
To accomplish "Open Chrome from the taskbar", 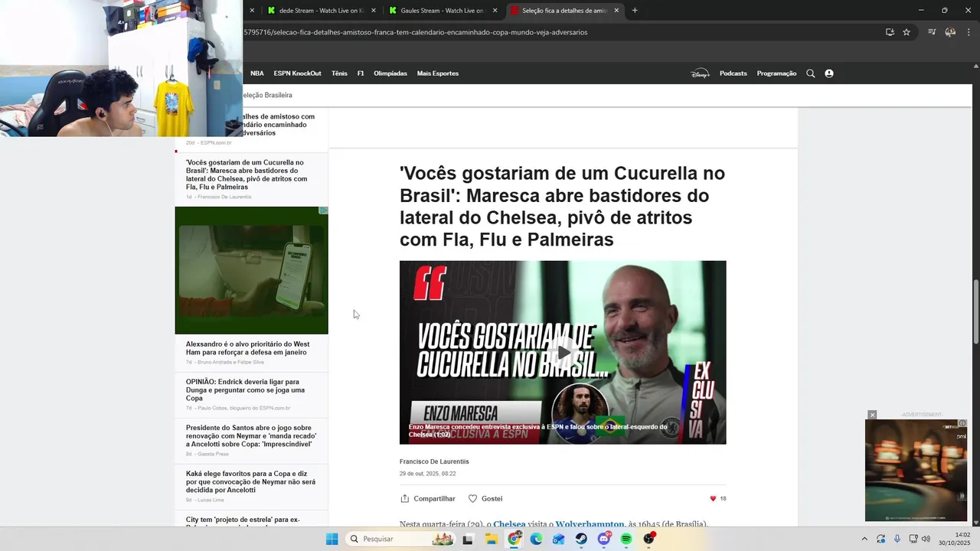I will pyautogui.click(x=514, y=539).
